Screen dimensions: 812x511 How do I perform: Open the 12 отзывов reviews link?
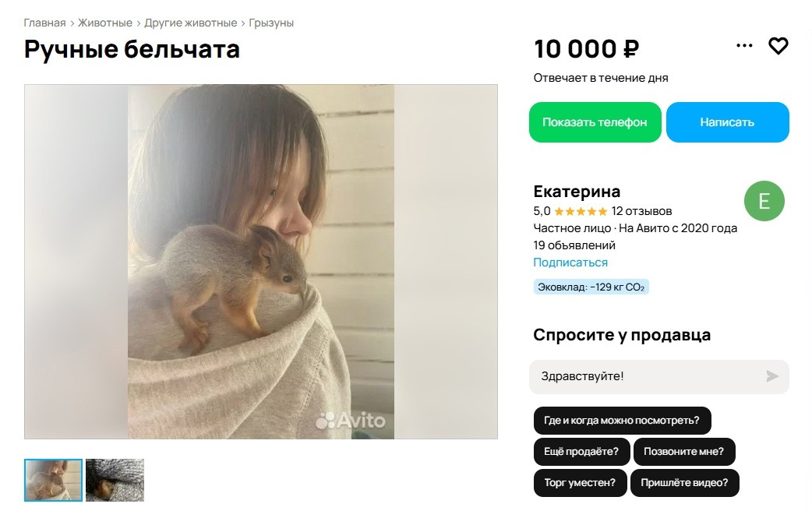click(641, 211)
